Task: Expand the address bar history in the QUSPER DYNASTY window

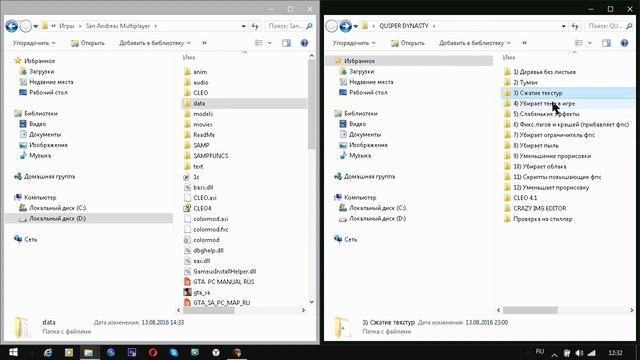Action: pos(564,26)
